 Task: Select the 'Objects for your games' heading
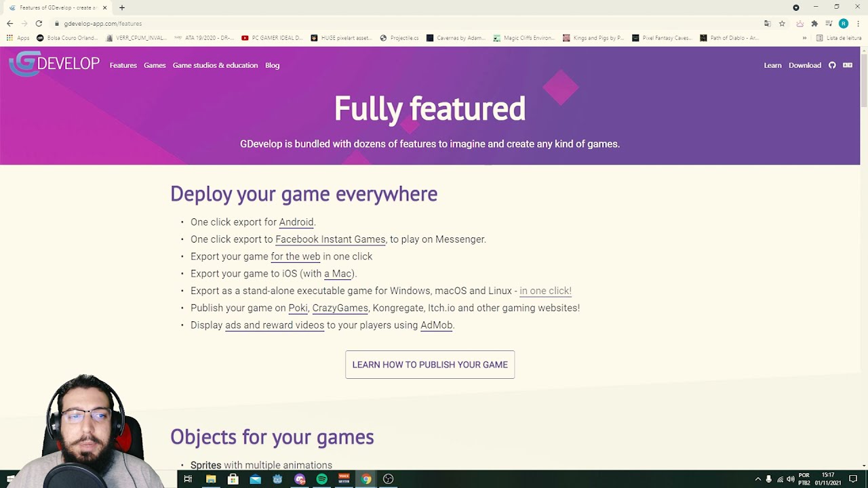click(x=272, y=436)
